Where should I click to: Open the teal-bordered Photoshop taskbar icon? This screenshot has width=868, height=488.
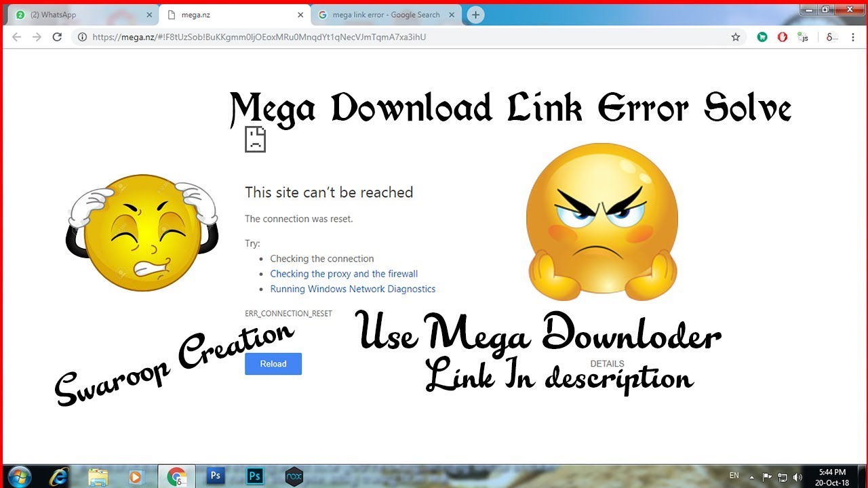[x=255, y=476]
